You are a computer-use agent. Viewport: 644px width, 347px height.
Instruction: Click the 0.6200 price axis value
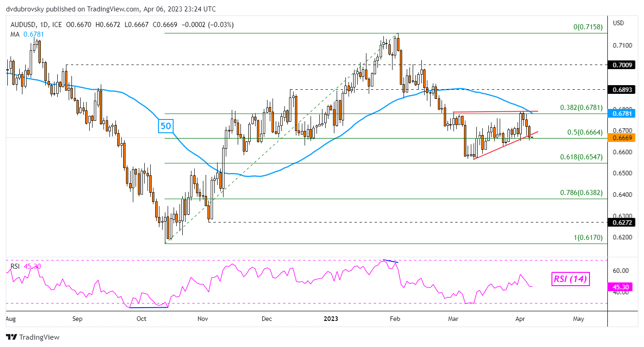coord(622,237)
